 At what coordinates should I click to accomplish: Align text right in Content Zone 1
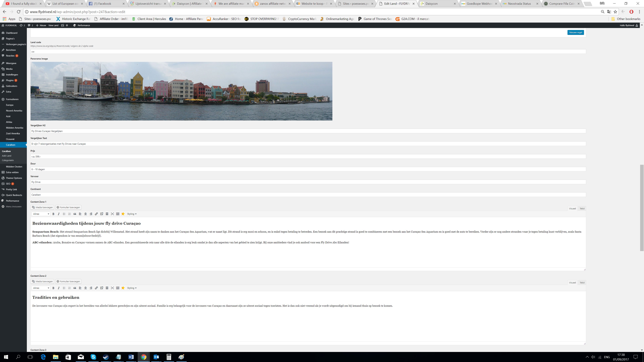pos(91,214)
